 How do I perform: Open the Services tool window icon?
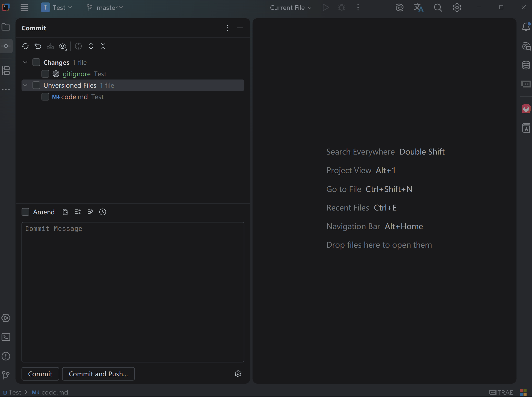[6, 318]
